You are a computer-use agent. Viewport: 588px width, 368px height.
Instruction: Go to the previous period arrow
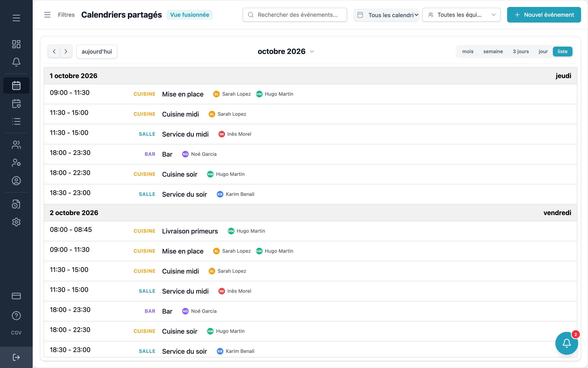click(54, 52)
